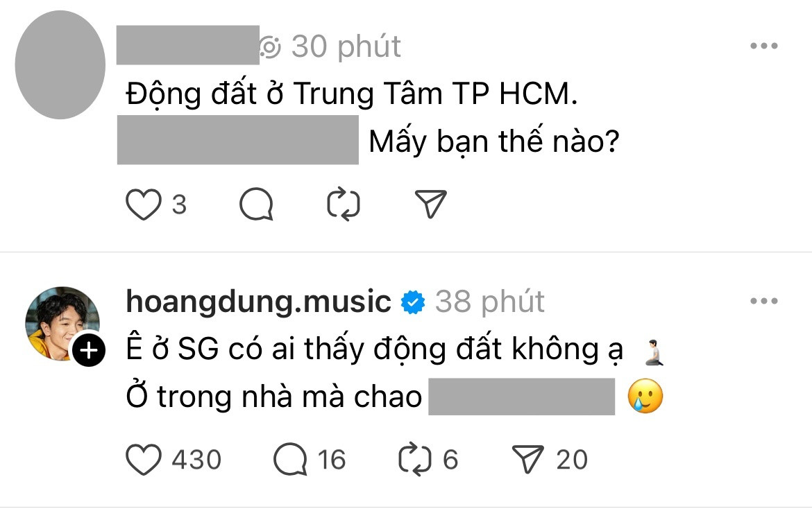The image size is (812, 511).
Task: Open comments on the first post
Action: pyautogui.click(x=256, y=205)
